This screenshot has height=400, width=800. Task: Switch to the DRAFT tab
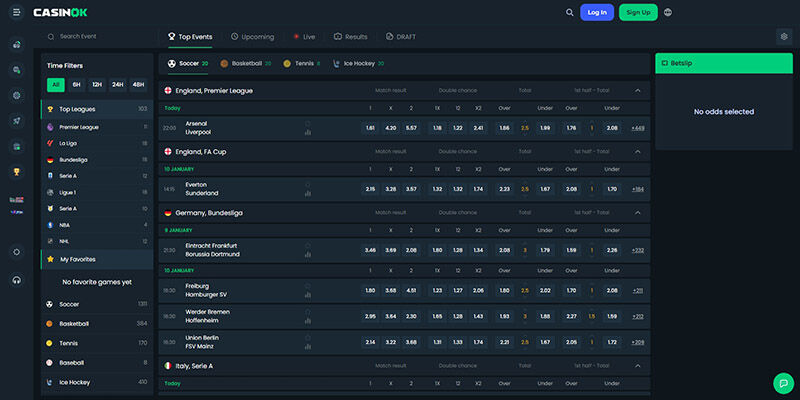click(401, 37)
